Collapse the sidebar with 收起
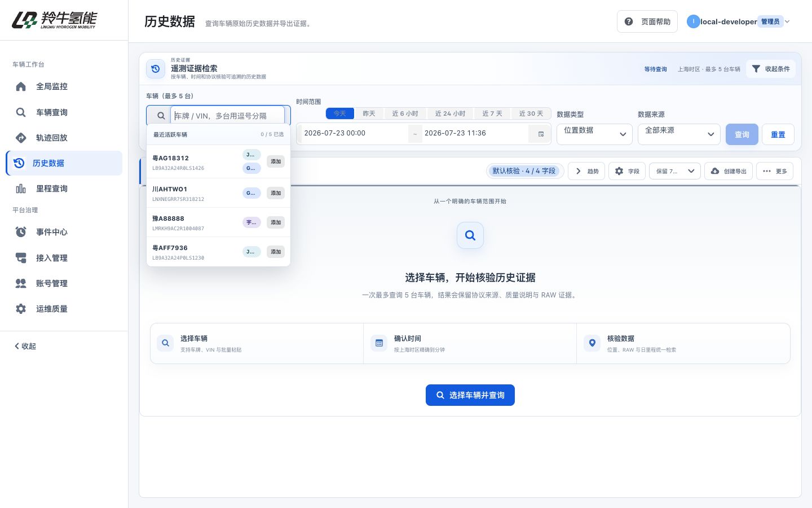 tap(25, 346)
